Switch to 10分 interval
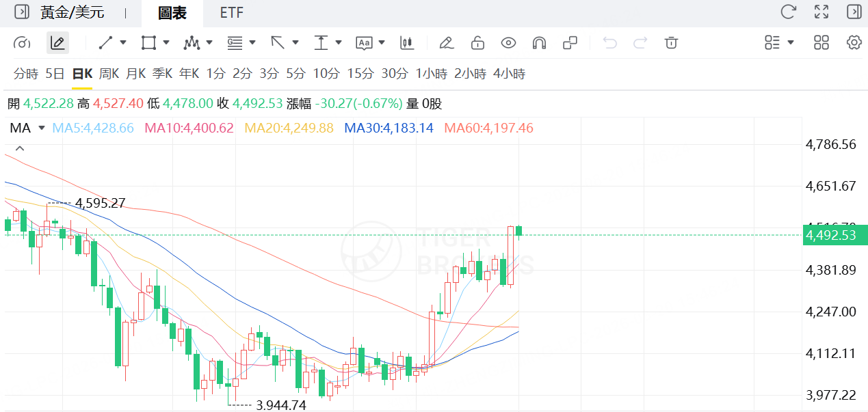The width and height of the screenshot is (868, 412). click(x=326, y=74)
